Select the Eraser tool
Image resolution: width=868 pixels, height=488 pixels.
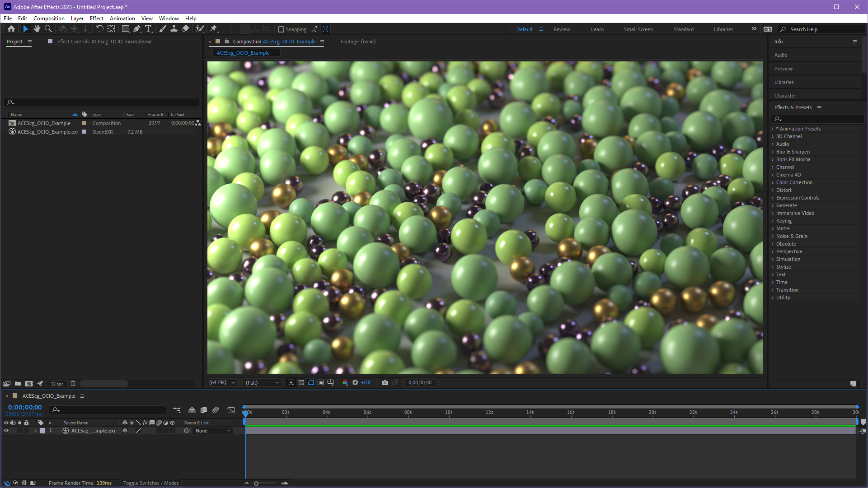click(x=185, y=29)
